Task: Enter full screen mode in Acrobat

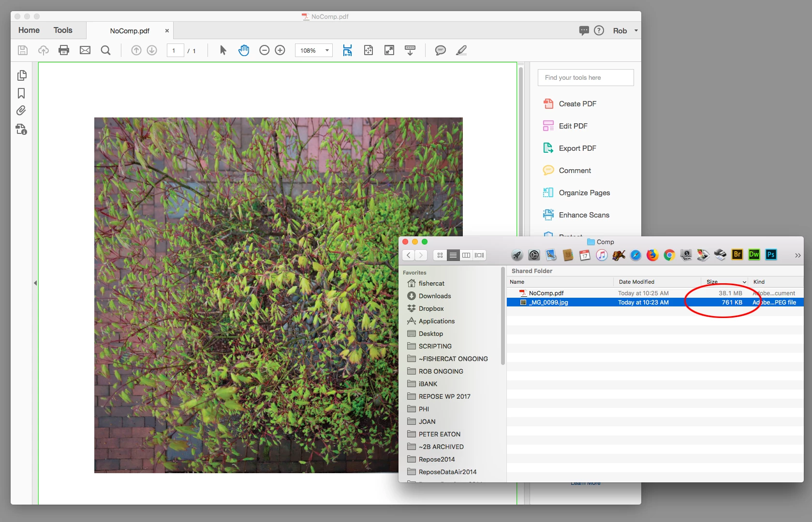Action: coord(389,50)
